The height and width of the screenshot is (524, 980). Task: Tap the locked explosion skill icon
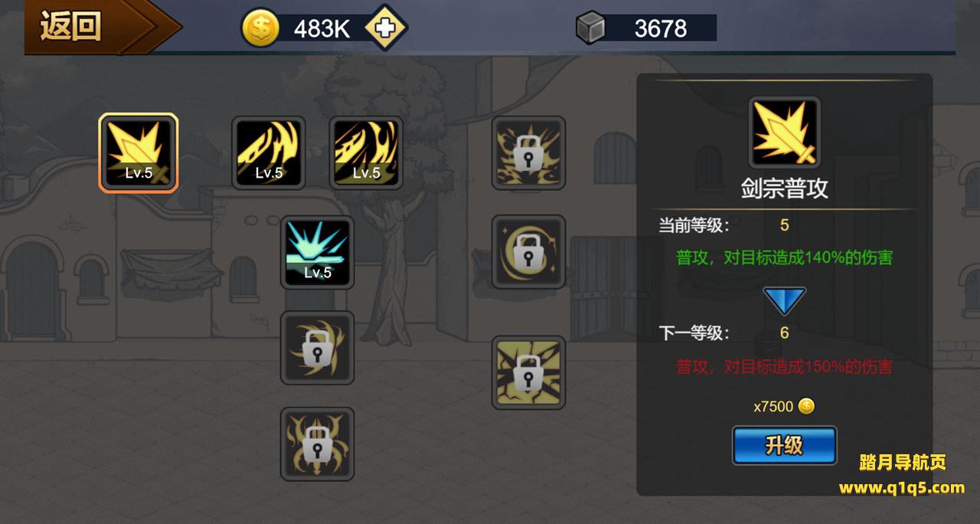[528, 153]
